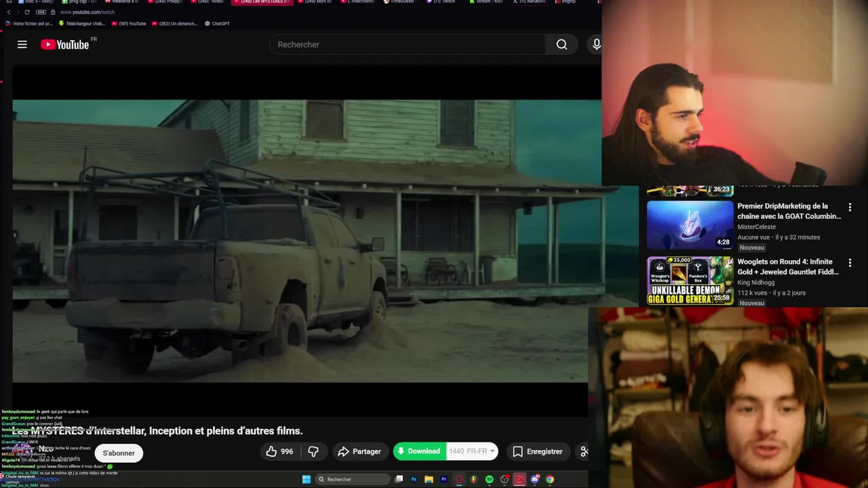Open OBS Studio from the taskbar
868x488 pixels.
pos(505,479)
